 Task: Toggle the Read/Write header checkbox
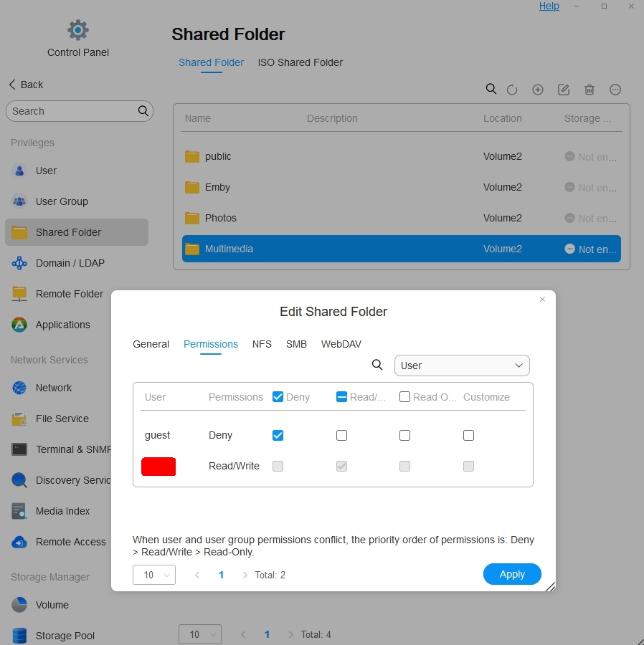tap(341, 397)
